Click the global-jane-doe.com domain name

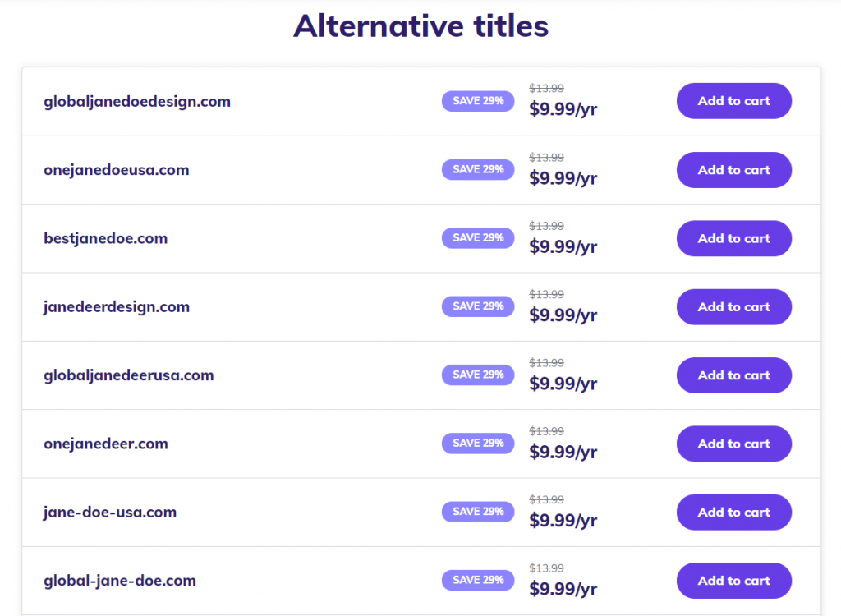120,581
